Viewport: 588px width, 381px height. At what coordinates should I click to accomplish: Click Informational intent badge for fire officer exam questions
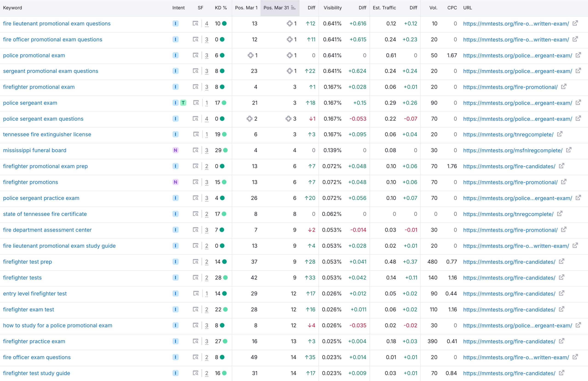[x=175, y=357]
